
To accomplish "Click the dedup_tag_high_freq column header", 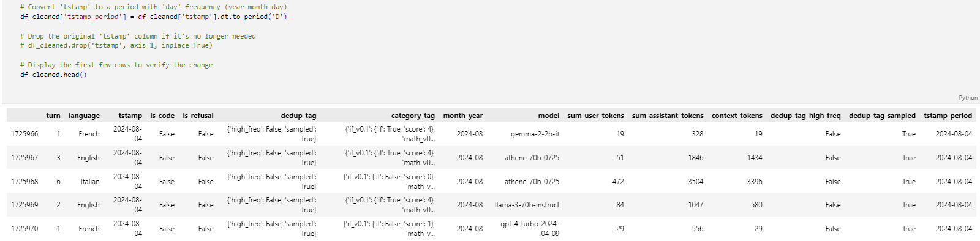I will [x=805, y=116].
